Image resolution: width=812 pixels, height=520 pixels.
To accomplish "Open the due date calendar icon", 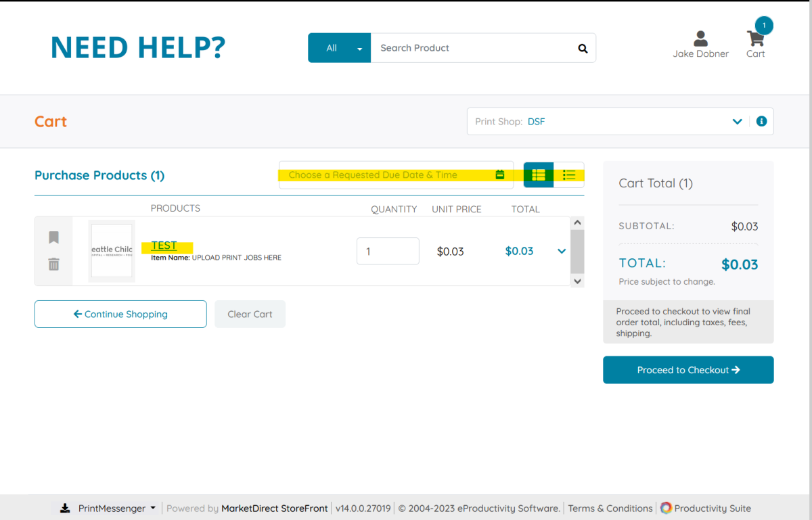I will point(500,174).
